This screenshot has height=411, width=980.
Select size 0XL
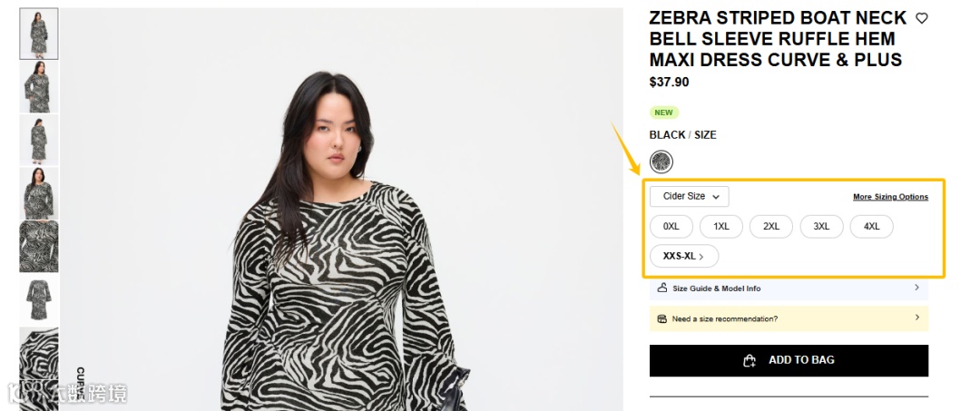671,226
